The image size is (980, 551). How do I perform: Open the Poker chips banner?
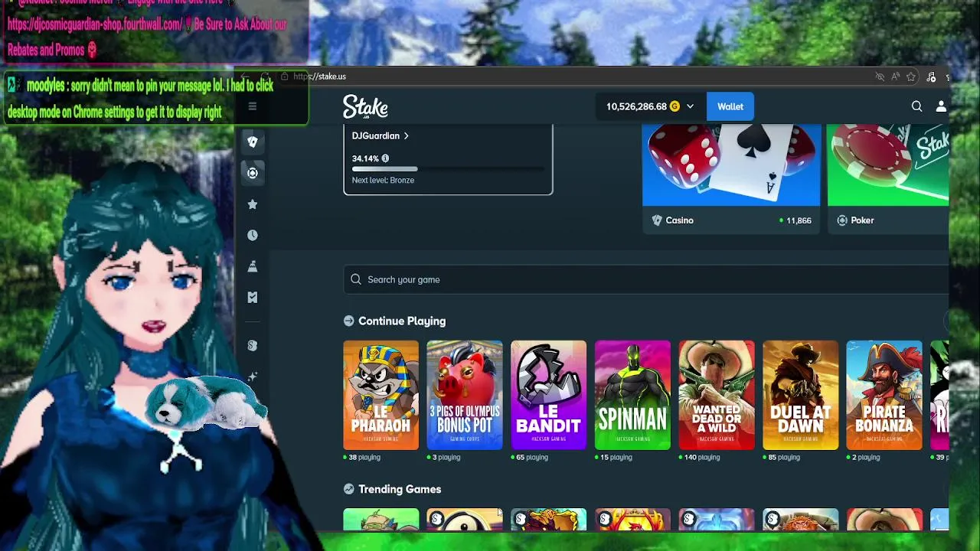pos(888,165)
